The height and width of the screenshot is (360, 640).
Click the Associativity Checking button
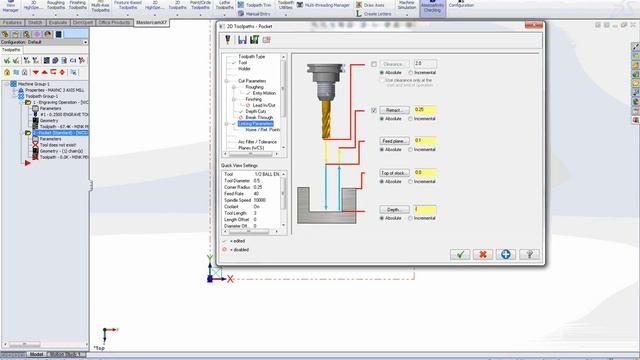(x=432, y=7)
